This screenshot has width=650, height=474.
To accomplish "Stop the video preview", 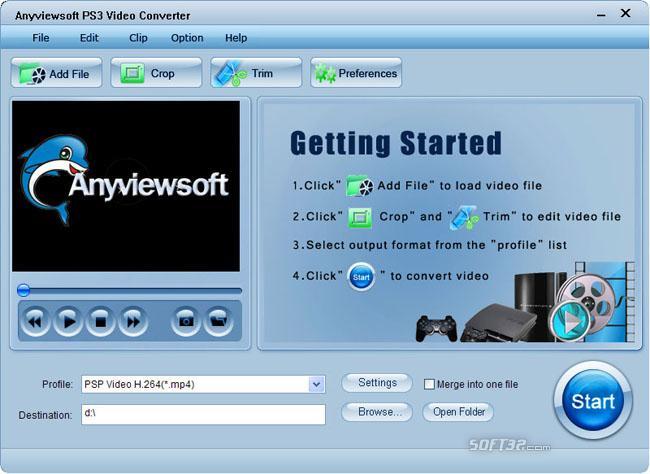I will 100,321.
